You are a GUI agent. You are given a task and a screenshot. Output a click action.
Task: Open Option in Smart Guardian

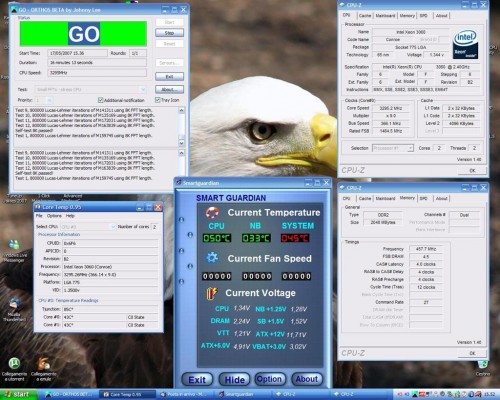coord(269,379)
